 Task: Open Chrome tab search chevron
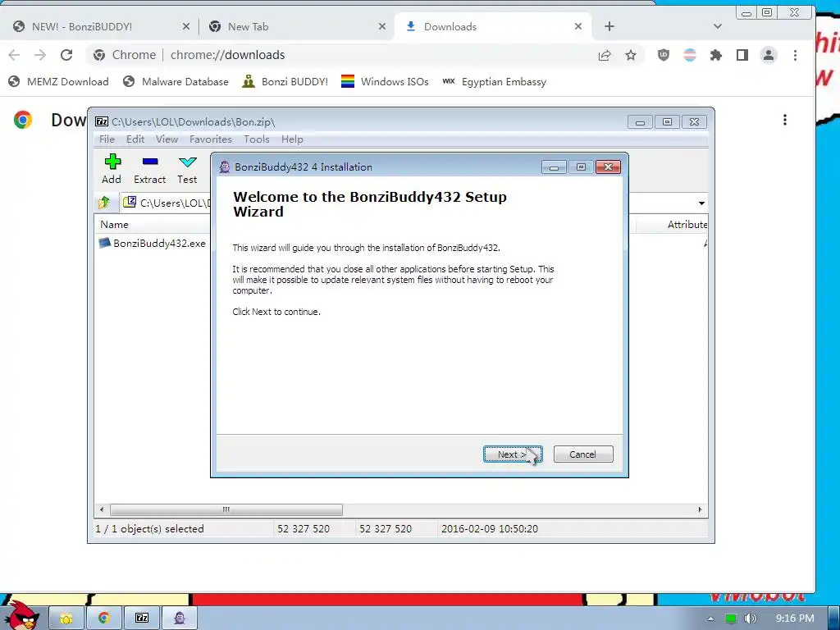click(x=717, y=26)
